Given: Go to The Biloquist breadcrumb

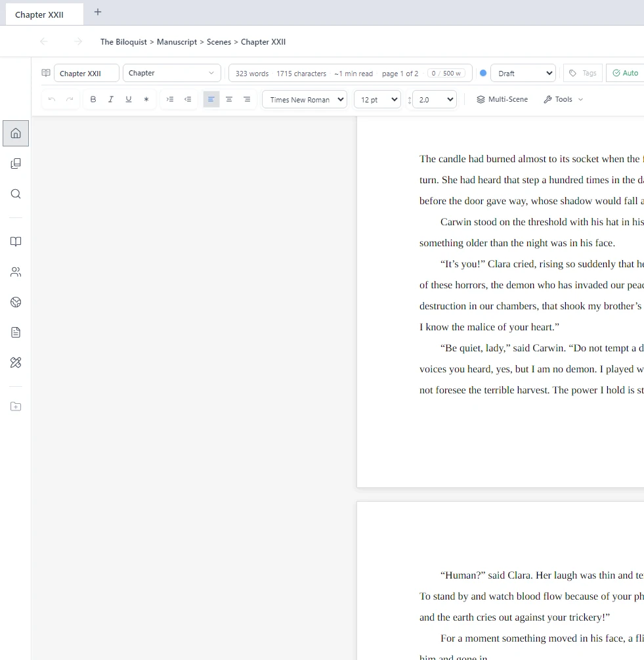Looking at the screenshot, I should coord(123,41).
